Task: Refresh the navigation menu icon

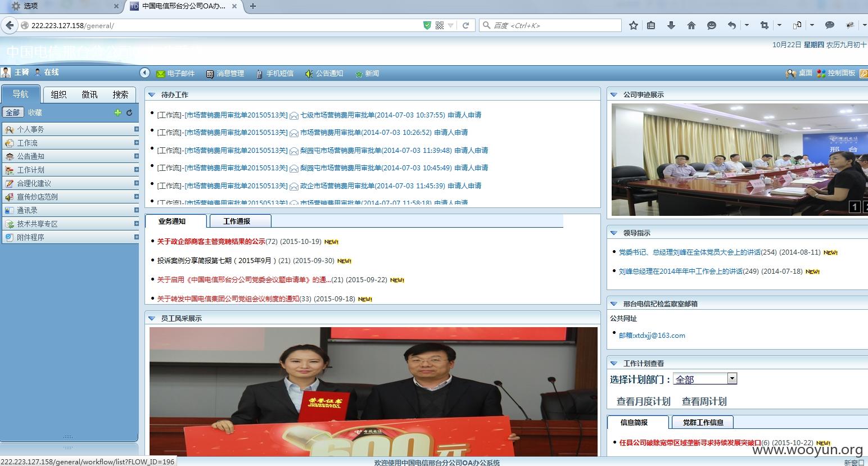Action: pos(129,112)
